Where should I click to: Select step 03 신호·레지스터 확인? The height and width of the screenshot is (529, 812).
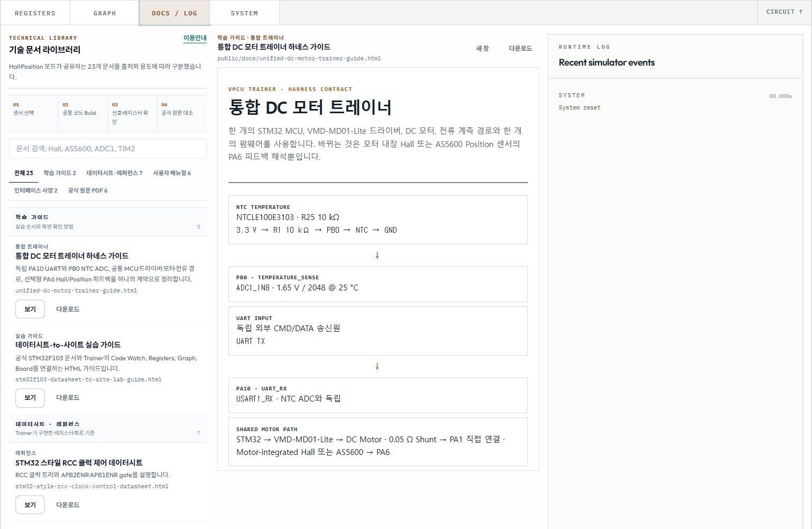[132, 113]
